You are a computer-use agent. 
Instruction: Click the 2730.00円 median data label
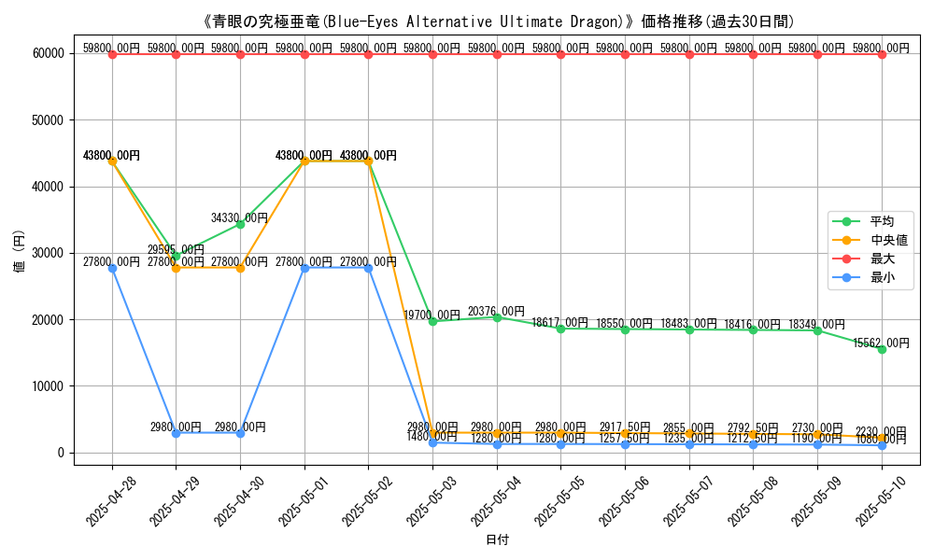816,427
